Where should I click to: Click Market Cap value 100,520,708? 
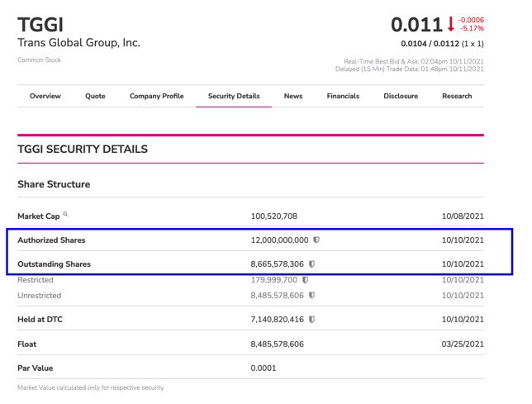pyautogui.click(x=273, y=216)
